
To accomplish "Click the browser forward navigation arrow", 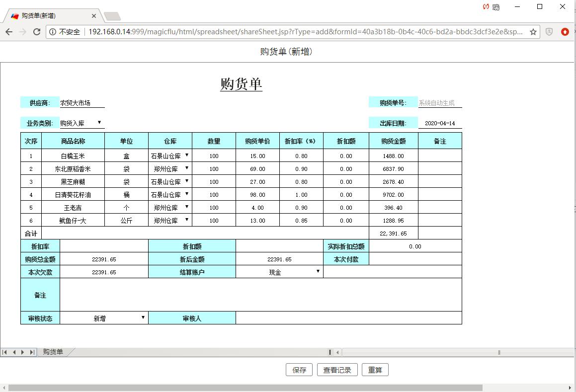I will click(x=22, y=31).
